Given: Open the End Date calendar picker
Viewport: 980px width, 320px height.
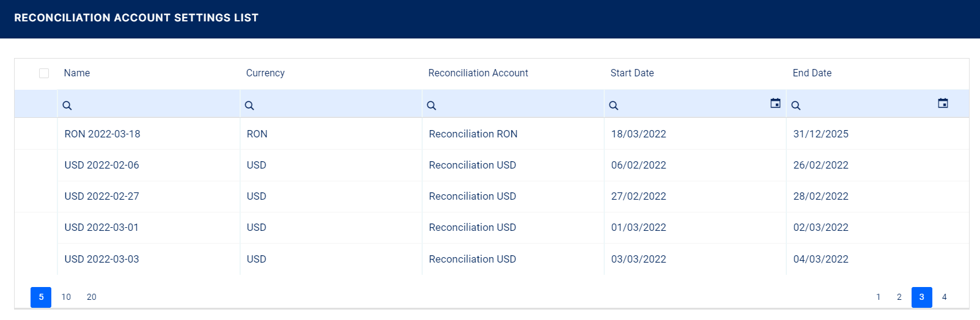Looking at the screenshot, I should coord(943,103).
